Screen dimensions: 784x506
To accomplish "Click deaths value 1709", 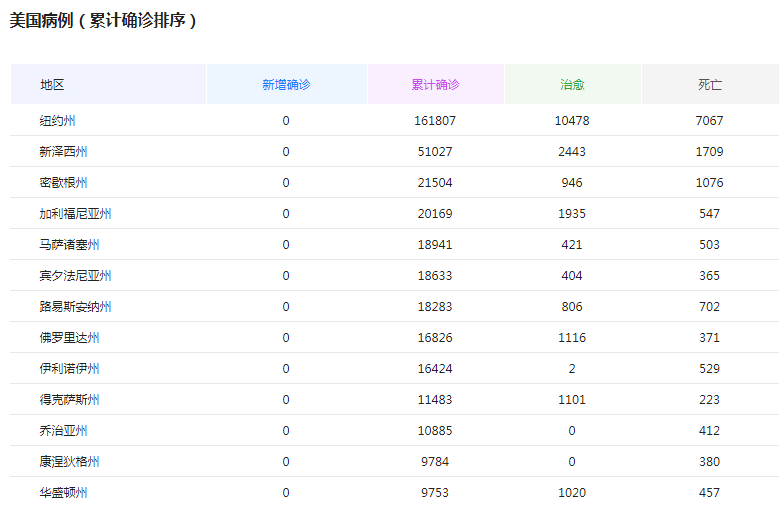I will point(710,152).
